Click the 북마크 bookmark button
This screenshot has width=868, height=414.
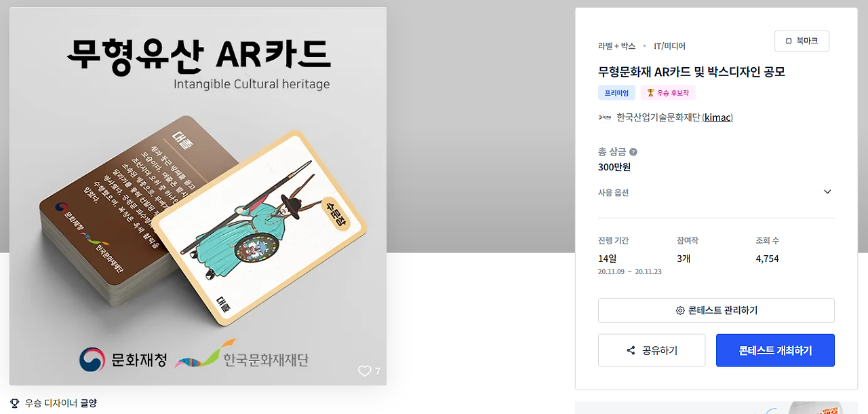coord(802,41)
